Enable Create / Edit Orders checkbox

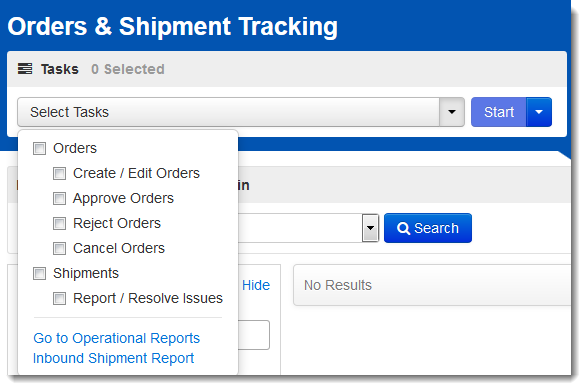click(59, 173)
